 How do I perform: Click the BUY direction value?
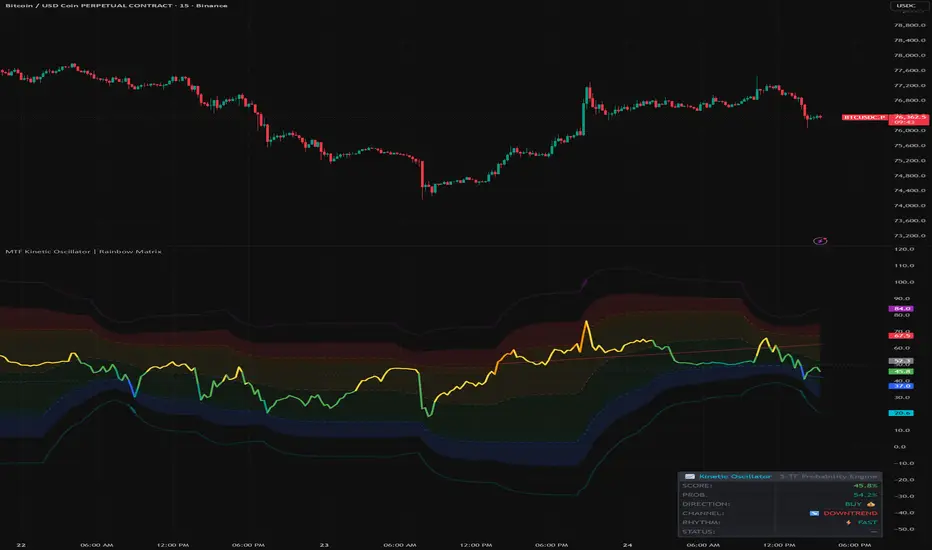coord(853,504)
